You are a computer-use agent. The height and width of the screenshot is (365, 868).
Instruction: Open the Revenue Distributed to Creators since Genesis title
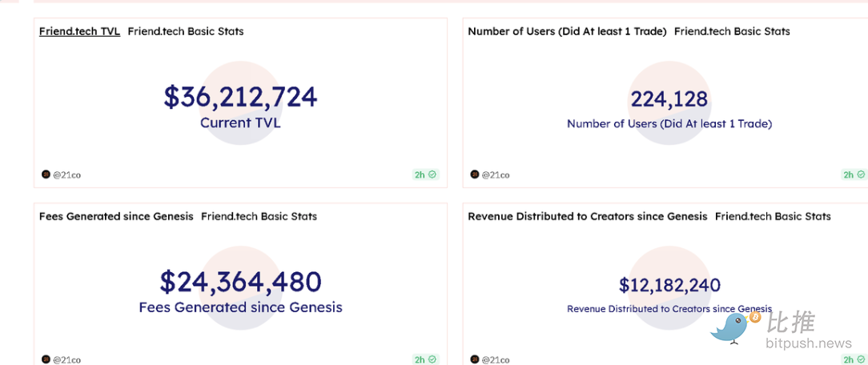point(587,216)
